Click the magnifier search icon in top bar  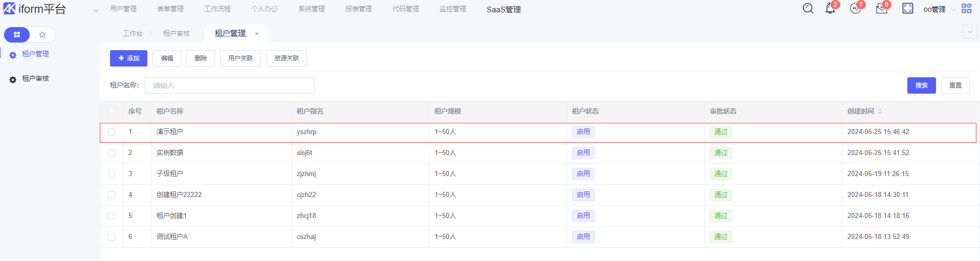(x=808, y=9)
